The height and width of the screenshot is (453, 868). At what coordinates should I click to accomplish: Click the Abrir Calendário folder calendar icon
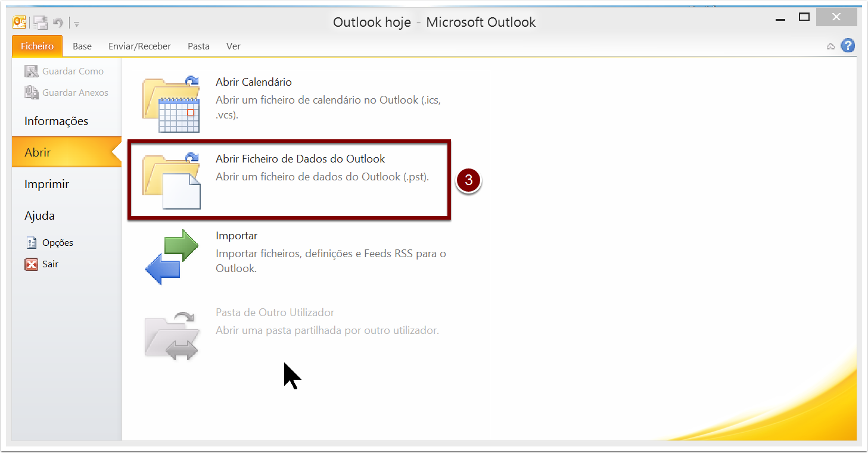(172, 104)
